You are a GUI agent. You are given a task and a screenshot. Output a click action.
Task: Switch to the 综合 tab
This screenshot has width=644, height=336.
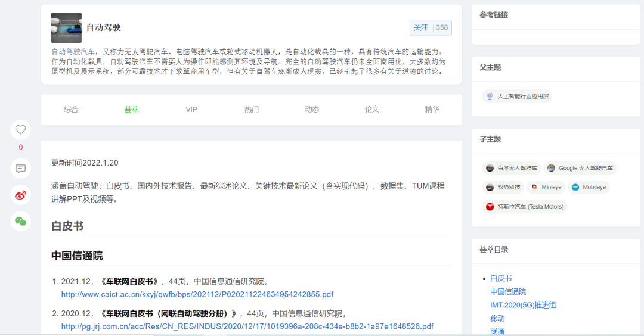click(71, 110)
